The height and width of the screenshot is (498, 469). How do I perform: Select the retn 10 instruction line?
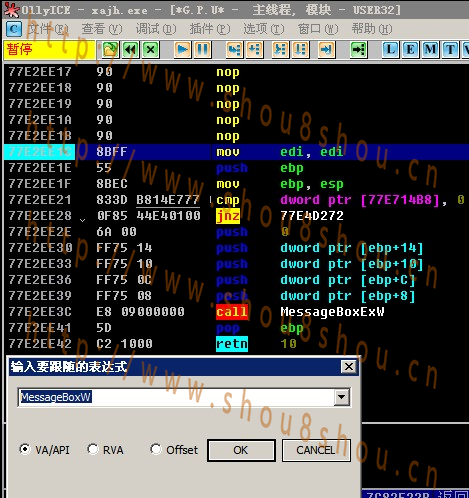point(236,344)
